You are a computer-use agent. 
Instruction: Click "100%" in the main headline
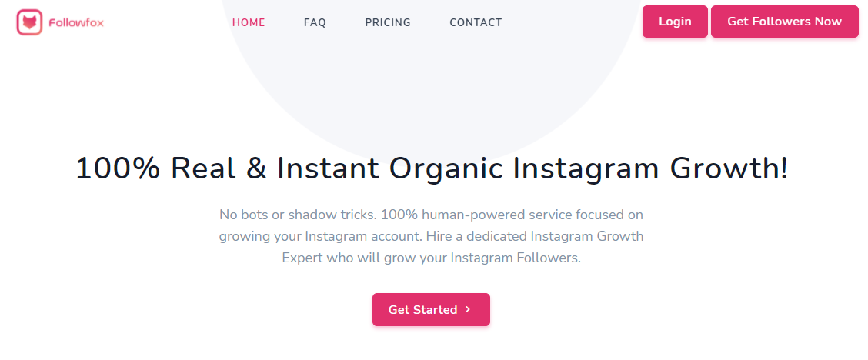[x=118, y=168]
